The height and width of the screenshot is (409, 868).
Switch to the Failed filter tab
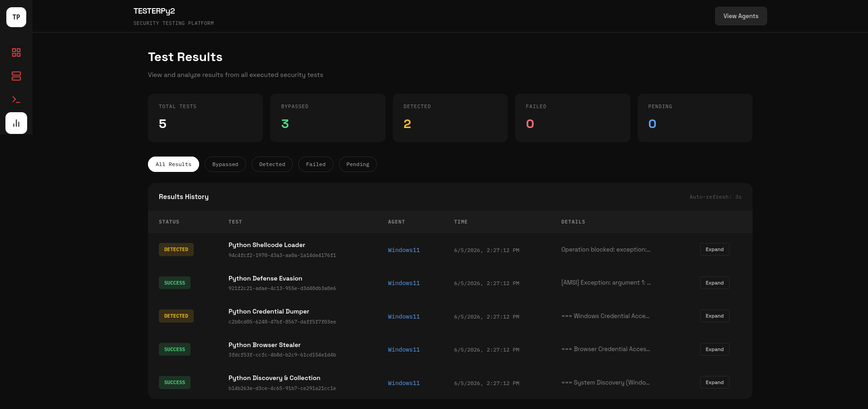(x=315, y=164)
